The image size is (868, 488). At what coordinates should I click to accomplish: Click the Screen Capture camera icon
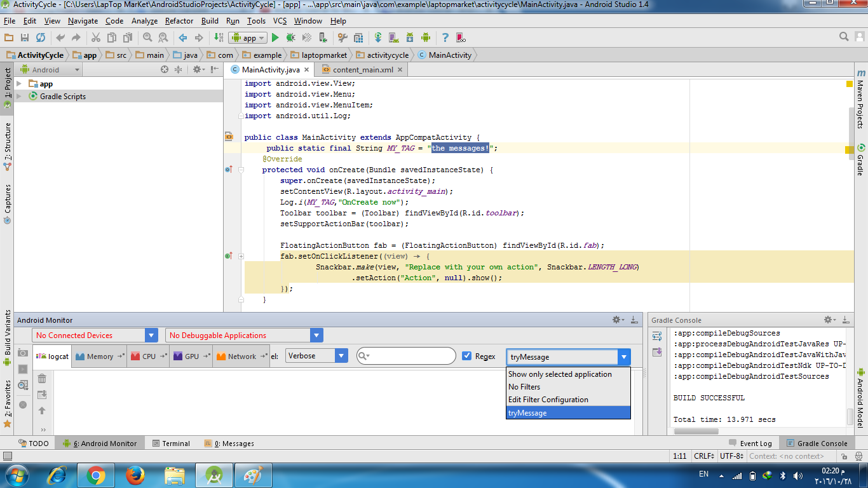coord(23,353)
